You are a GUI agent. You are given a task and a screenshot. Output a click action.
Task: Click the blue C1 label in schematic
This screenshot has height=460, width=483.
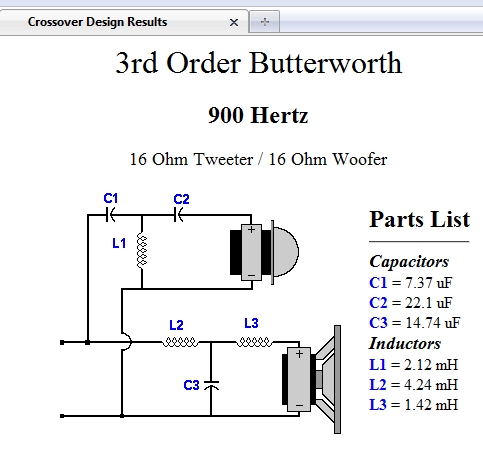click(111, 198)
